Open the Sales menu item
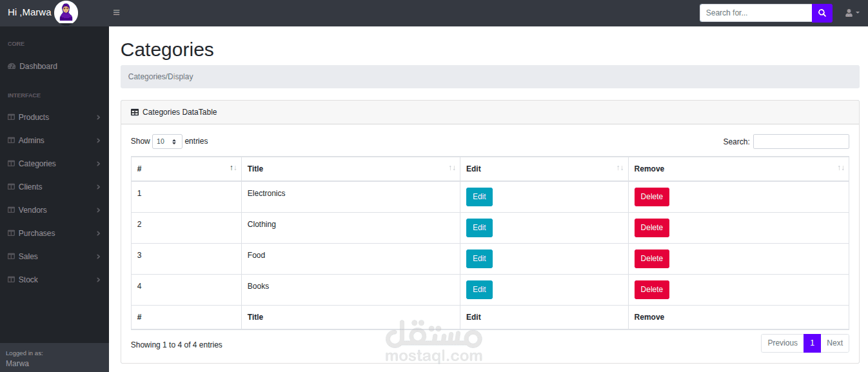This screenshot has width=868, height=372. (54, 257)
